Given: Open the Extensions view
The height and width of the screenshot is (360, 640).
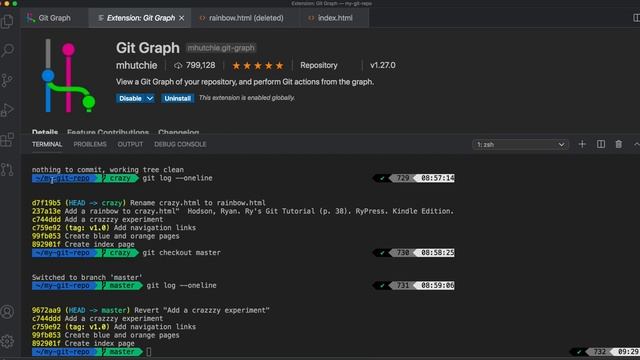Looking at the screenshot, I should pos(7,140).
